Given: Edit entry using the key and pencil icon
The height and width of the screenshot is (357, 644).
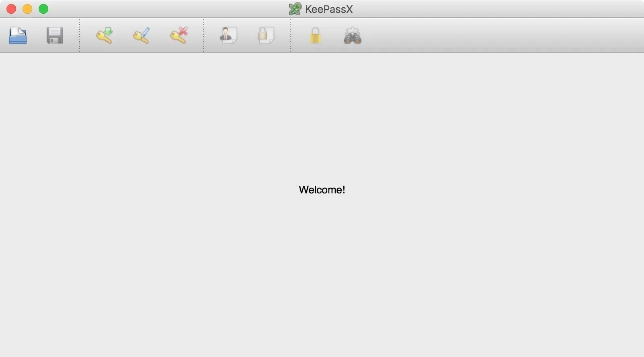Looking at the screenshot, I should pos(141,35).
